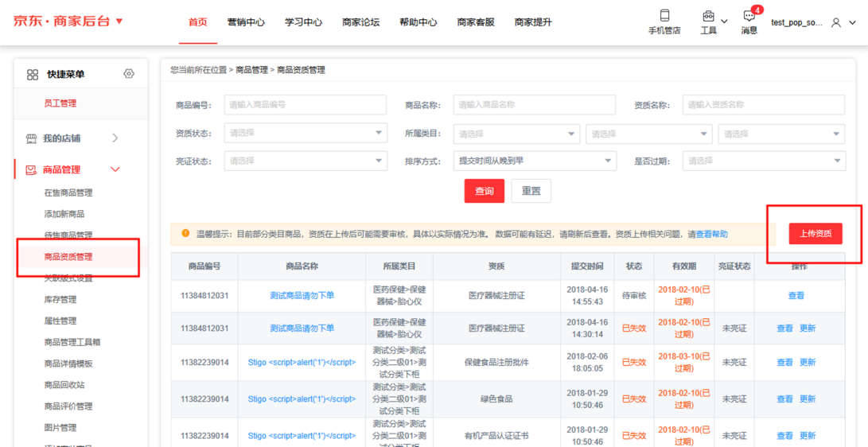The image size is (868, 447).
Task: Open the 商家论坛 tab
Action: (361, 22)
